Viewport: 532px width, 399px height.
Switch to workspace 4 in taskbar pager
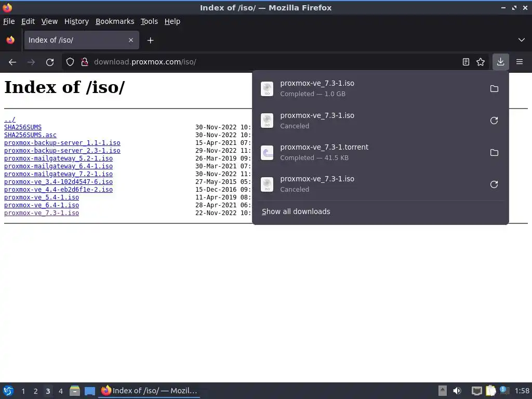point(60,391)
